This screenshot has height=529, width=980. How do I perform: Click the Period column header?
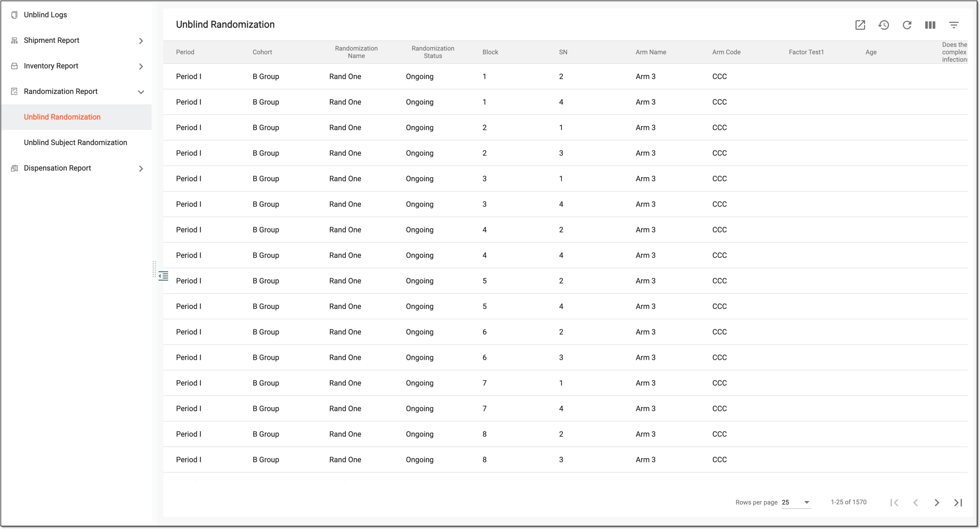pyautogui.click(x=185, y=52)
